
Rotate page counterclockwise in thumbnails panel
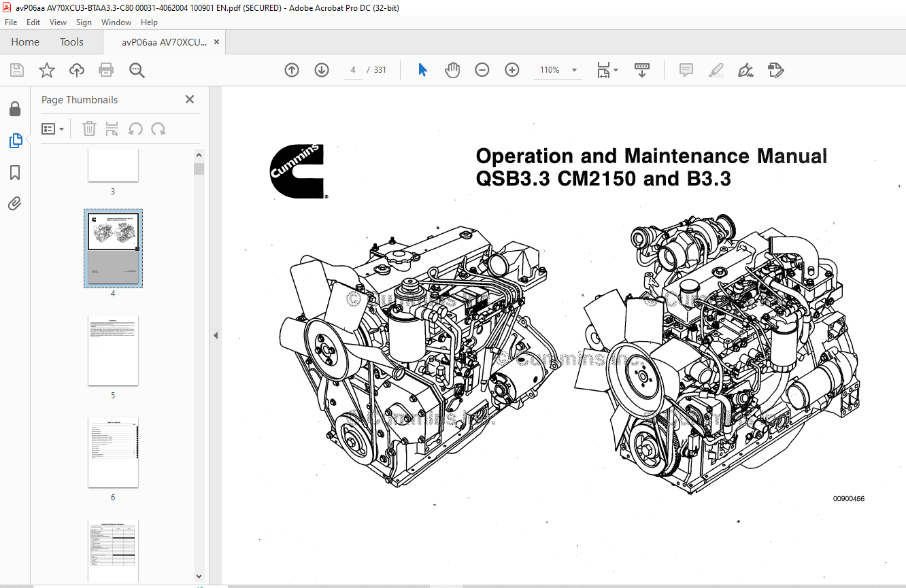click(x=135, y=128)
